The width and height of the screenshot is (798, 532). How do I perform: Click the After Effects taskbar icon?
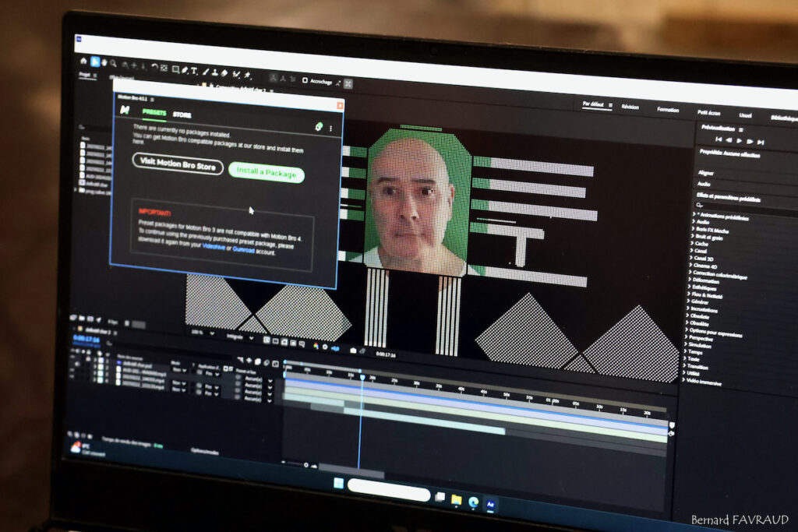point(491,505)
